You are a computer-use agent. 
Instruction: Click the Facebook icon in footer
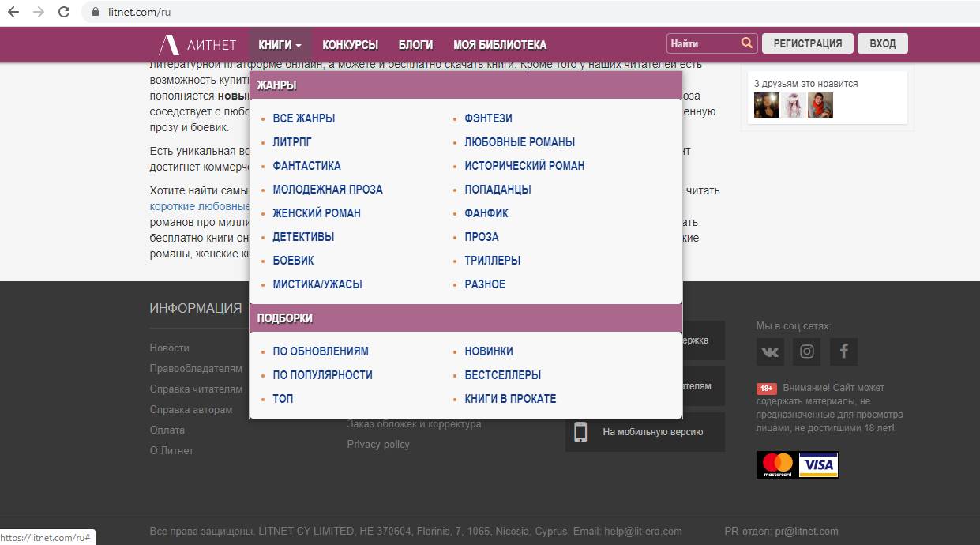coord(843,351)
